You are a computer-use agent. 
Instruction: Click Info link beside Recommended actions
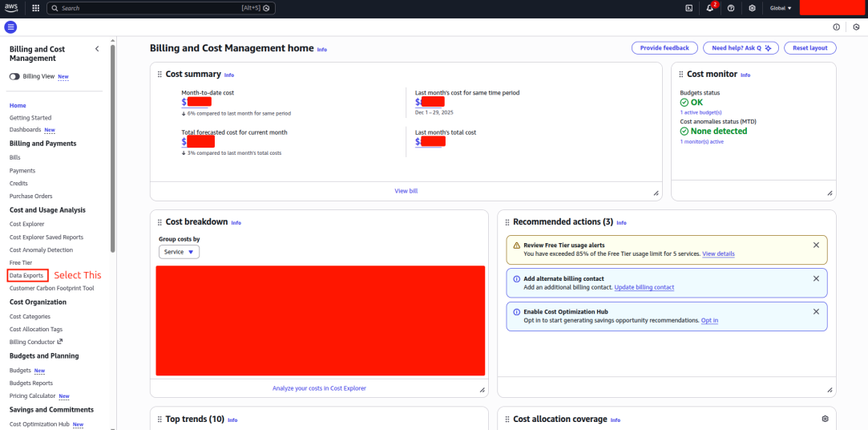click(x=621, y=223)
